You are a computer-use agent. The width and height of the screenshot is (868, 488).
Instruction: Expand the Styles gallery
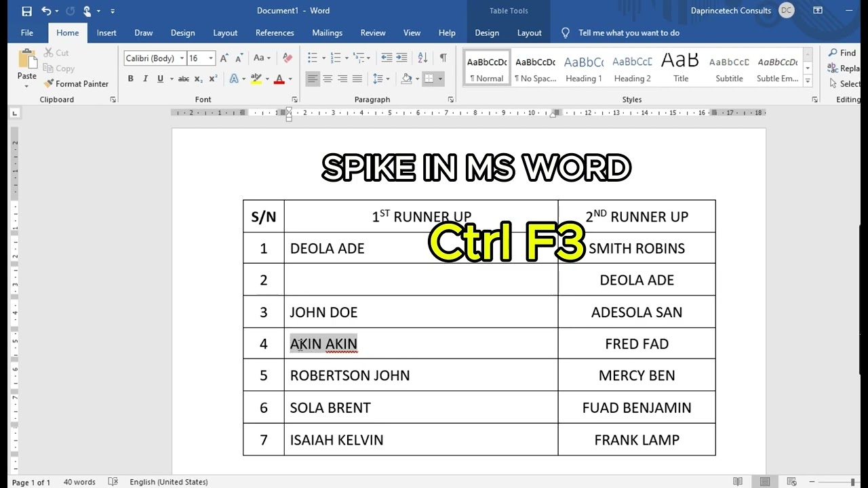(x=808, y=81)
